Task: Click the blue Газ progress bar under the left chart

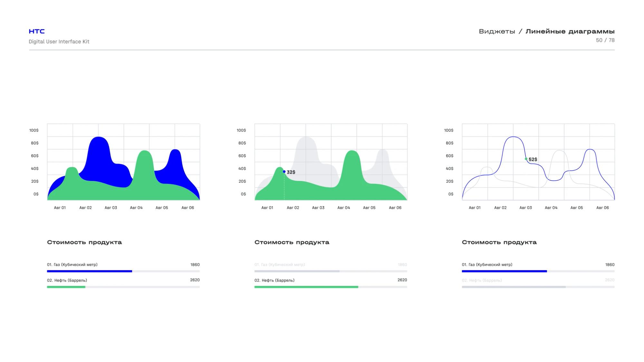Action: tap(90, 271)
